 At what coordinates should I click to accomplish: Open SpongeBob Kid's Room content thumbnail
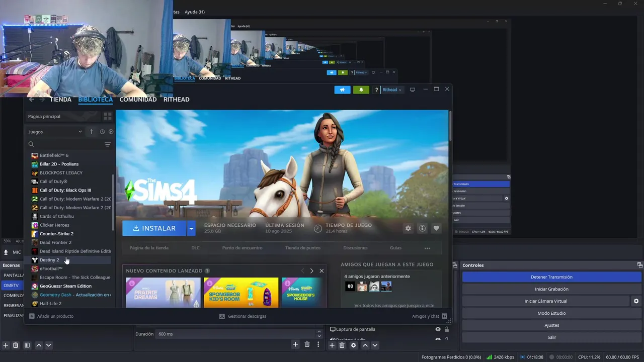[241, 293]
